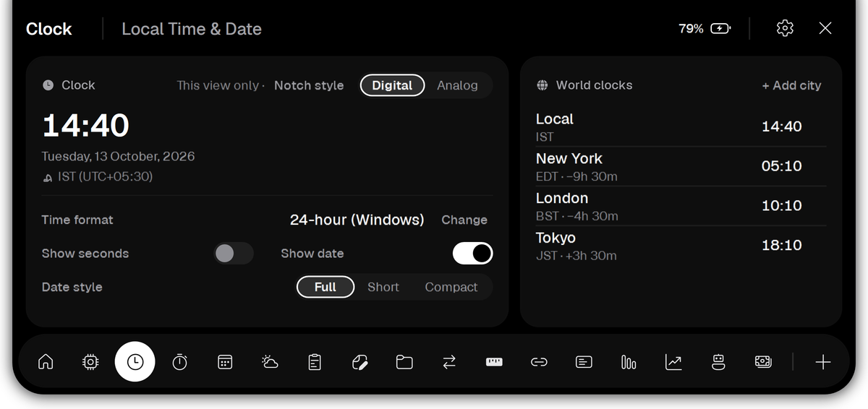Open the robot assistant icon
The image size is (868, 409).
(x=718, y=362)
